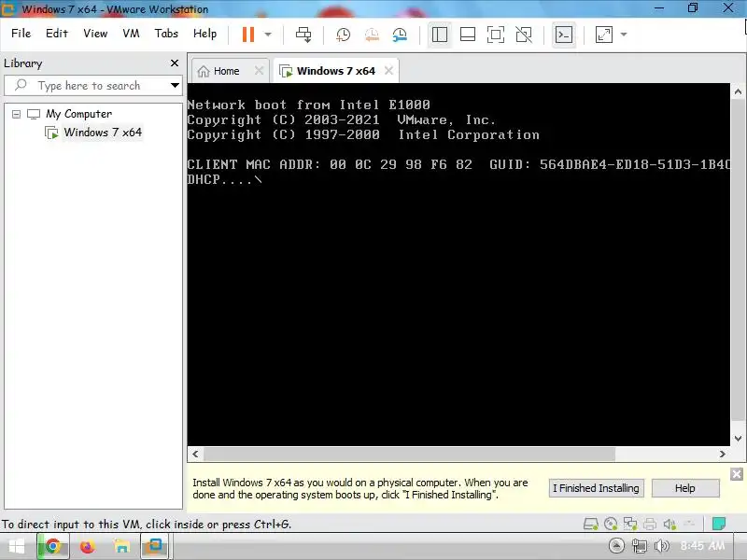Screen dimensions: 747x560
Task: Open the Windows Start menu
Action: (x=17, y=546)
